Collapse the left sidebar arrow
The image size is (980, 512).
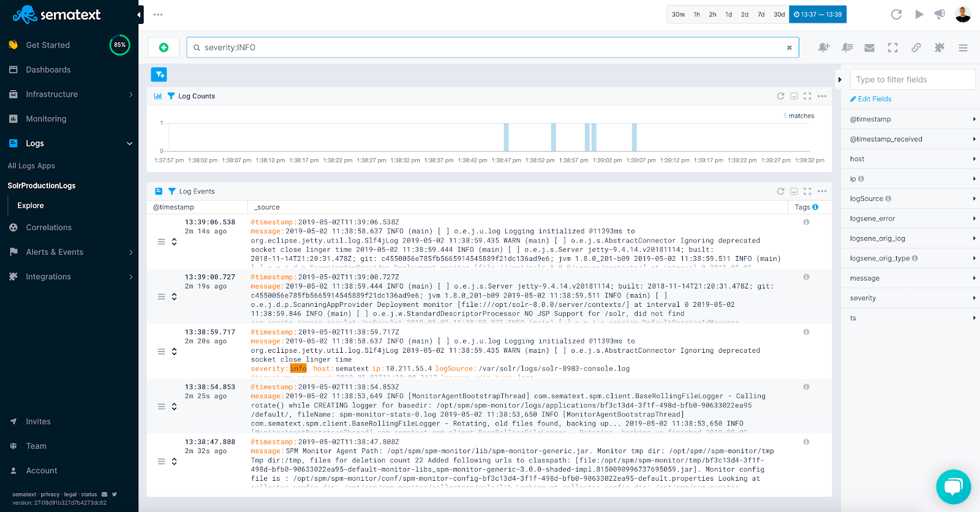coord(139,15)
